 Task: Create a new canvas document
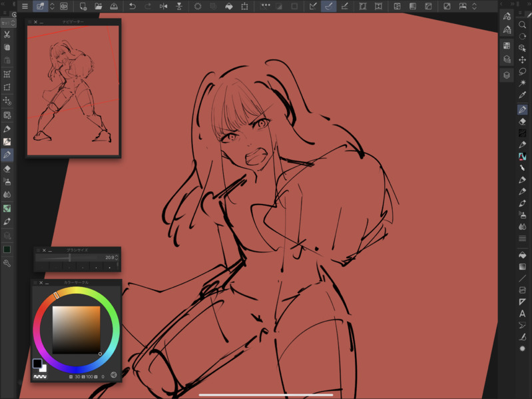pyautogui.click(x=83, y=6)
